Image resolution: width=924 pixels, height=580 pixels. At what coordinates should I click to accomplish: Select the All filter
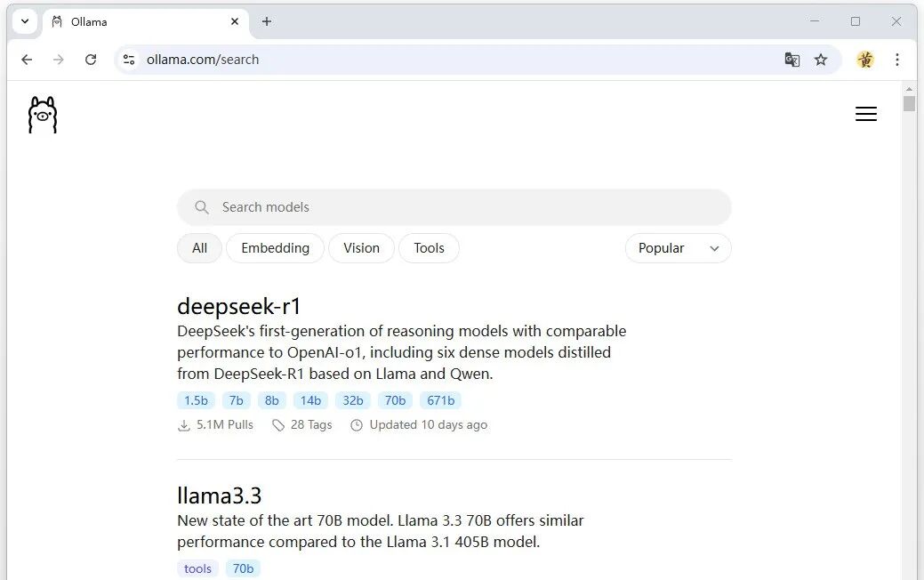(199, 248)
